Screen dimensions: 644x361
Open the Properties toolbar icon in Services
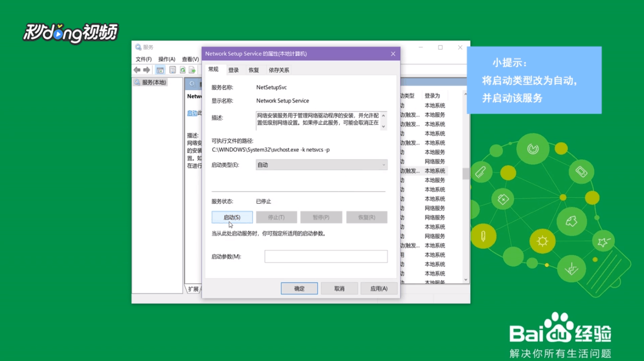pyautogui.click(x=173, y=70)
